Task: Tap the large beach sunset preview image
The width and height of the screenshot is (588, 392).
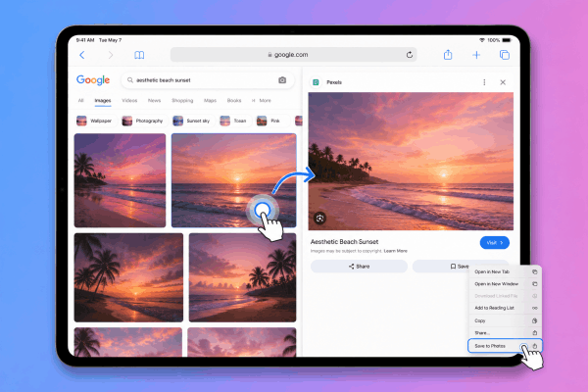Action: (411, 162)
